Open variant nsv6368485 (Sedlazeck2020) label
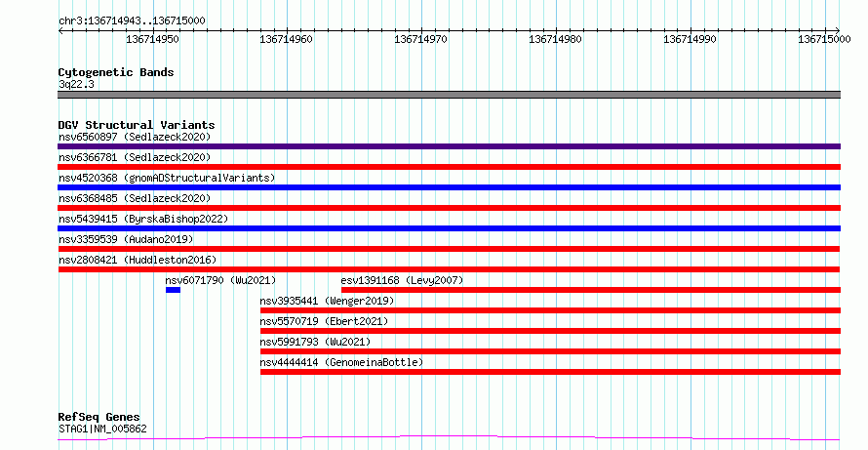Image resolution: width=868 pixels, height=450 pixels. [135, 198]
